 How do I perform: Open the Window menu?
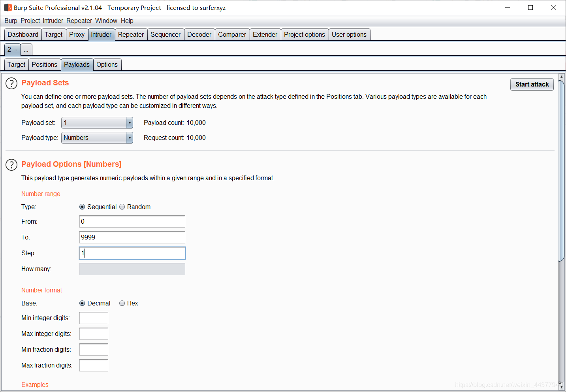coord(106,21)
